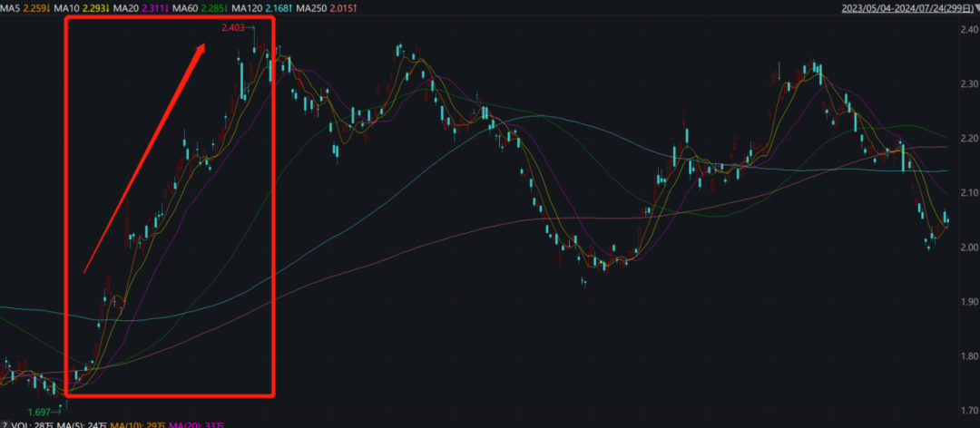Select the MA60 2.285 indicator label
The width and height of the screenshot is (980, 428).
[200, 8]
